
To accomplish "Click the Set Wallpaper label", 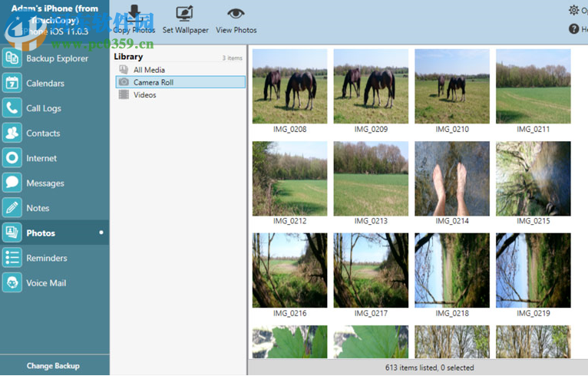I will 185,30.
